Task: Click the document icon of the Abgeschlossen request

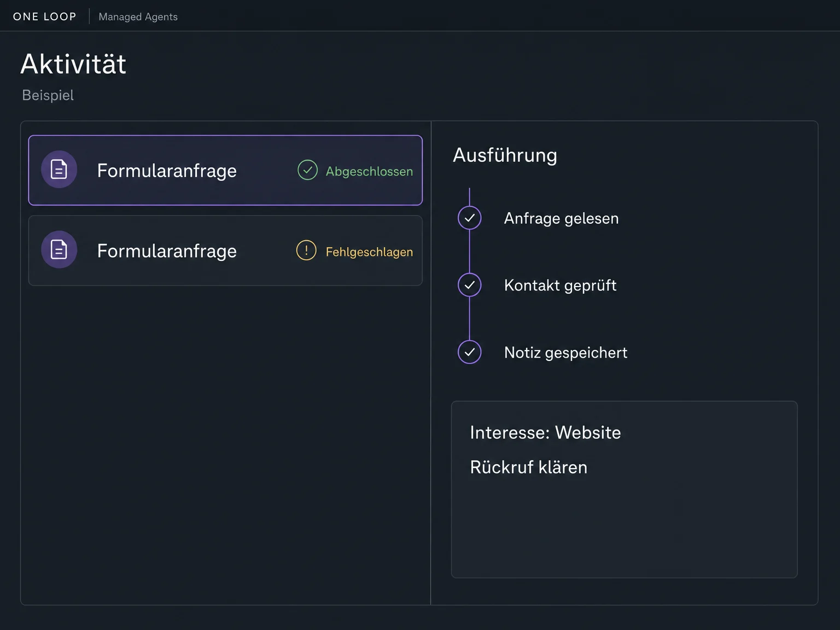Action: click(x=59, y=170)
